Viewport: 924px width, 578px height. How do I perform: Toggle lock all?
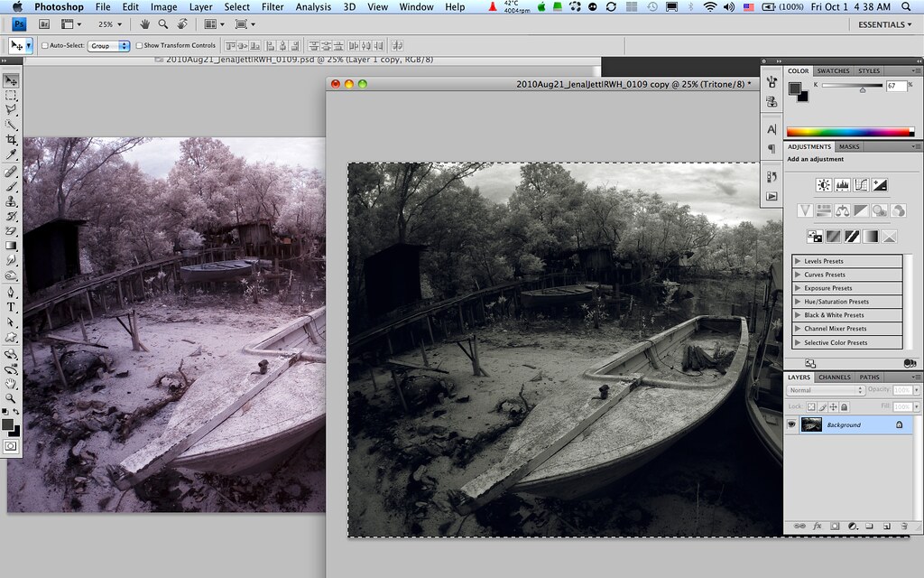(845, 407)
